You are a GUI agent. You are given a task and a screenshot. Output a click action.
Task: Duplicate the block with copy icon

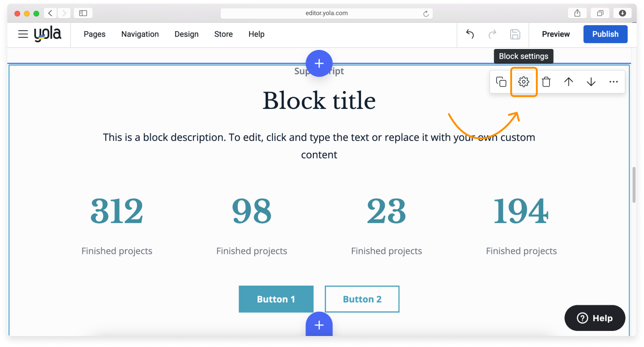click(501, 82)
